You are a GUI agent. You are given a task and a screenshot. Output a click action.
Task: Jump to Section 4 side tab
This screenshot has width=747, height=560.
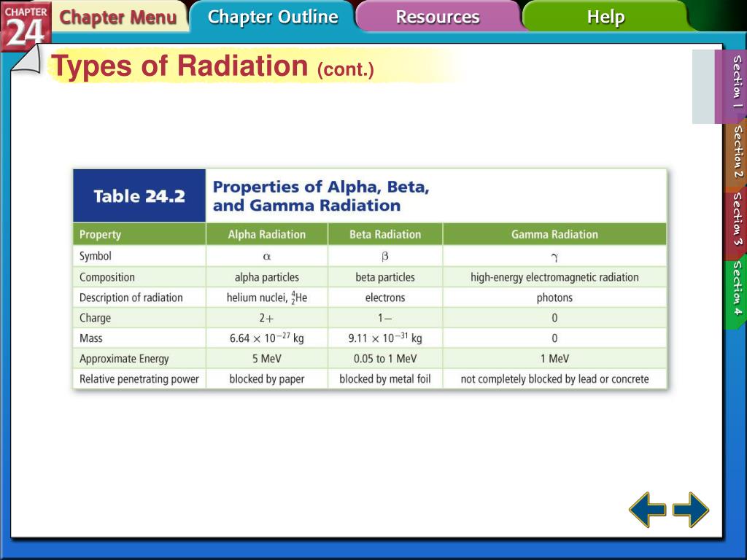[737, 289]
